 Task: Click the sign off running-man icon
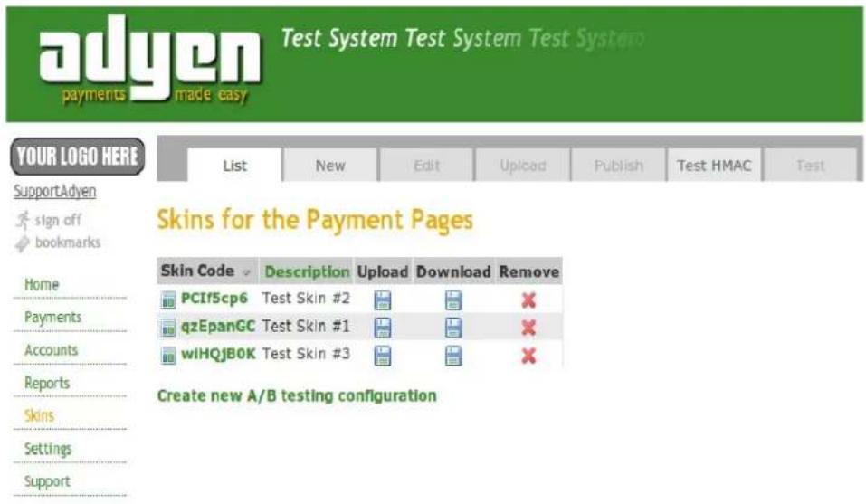[x=23, y=220]
